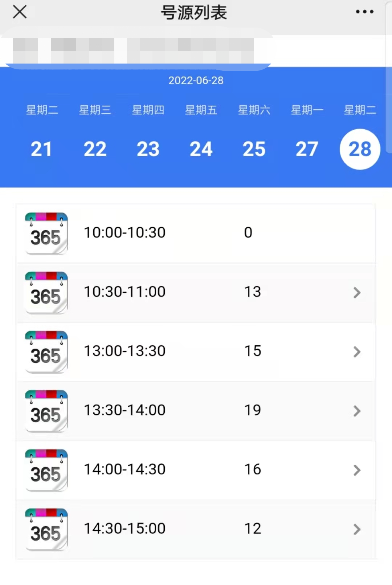The image size is (392, 585).
Task: Switch to date 22 星期三
Action: (95, 149)
